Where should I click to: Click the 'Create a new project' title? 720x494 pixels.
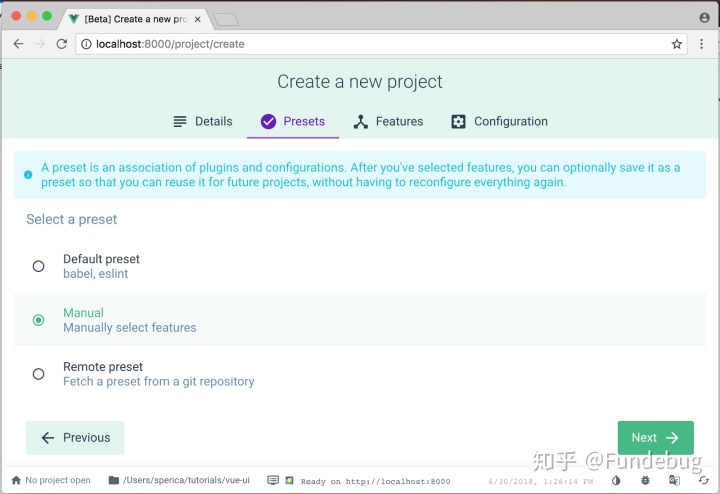coord(360,82)
